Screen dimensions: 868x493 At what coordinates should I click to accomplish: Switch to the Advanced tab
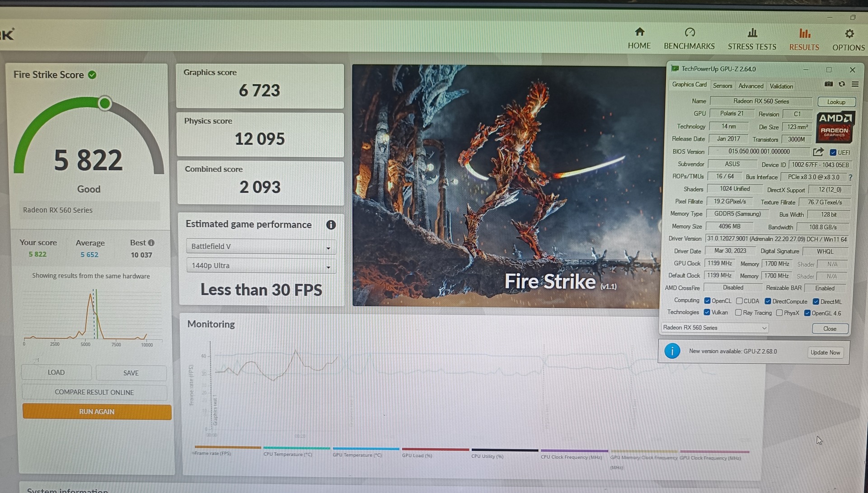(x=751, y=86)
